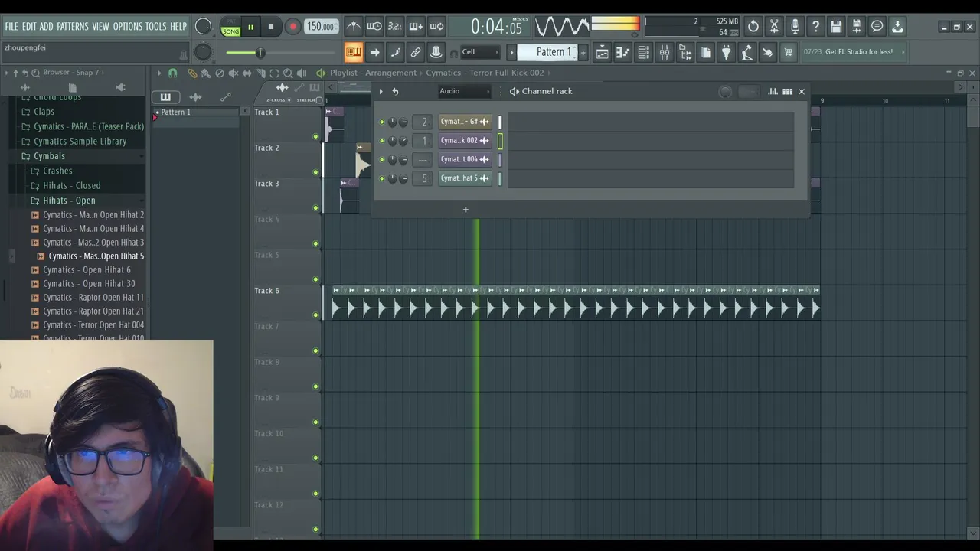Click the Cymat..hat 5 channel button

coord(465,178)
